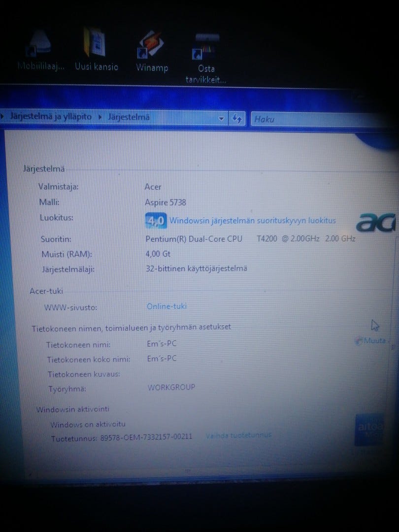This screenshot has width=399, height=532.
Task: Click the Aspire 5738 model text
Action: [165, 202]
